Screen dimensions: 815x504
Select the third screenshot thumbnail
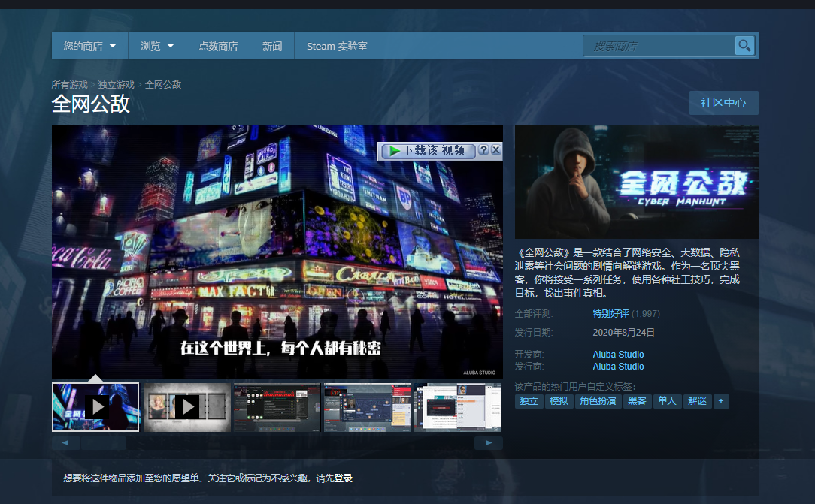pyautogui.click(x=276, y=407)
